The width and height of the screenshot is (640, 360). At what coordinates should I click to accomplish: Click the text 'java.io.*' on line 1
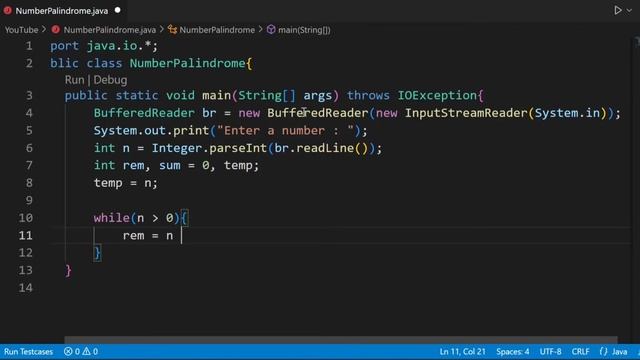(119, 46)
